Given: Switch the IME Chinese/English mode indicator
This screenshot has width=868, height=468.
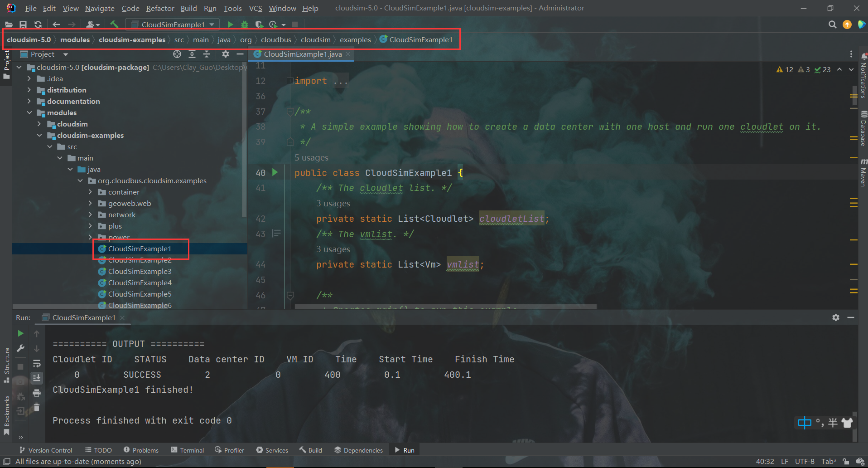Looking at the screenshot, I should coord(804,423).
